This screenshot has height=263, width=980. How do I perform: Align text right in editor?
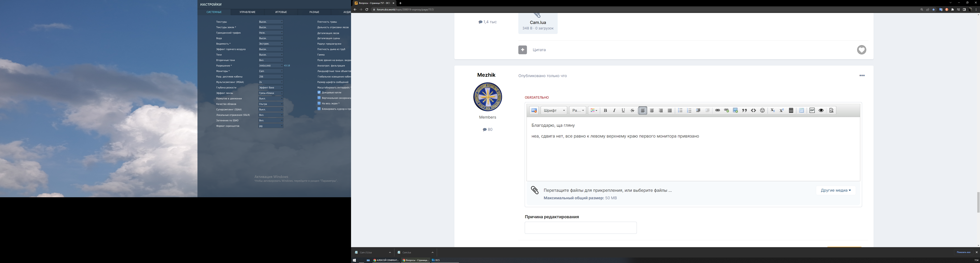click(x=661, y=111)
